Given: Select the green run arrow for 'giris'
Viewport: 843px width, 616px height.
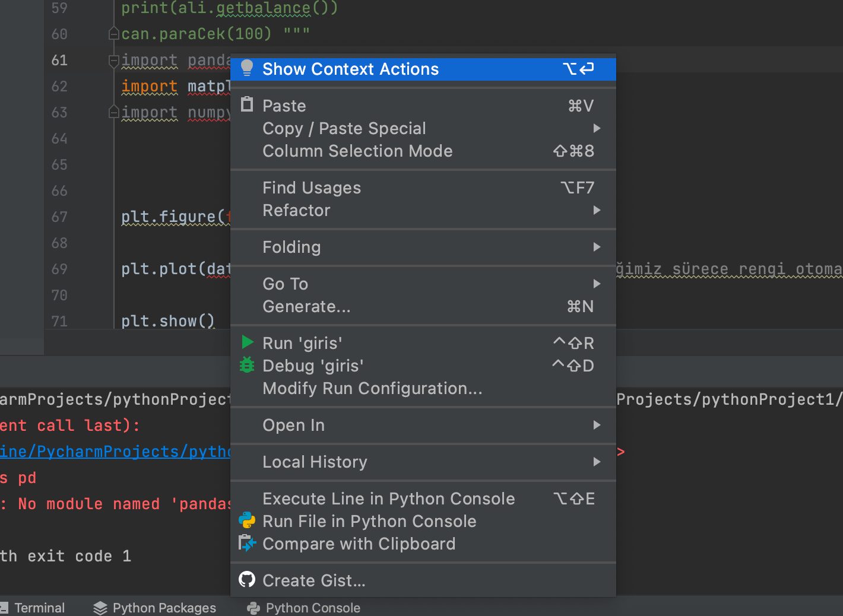Looking at the screenshot, I should tap(247, 342).
